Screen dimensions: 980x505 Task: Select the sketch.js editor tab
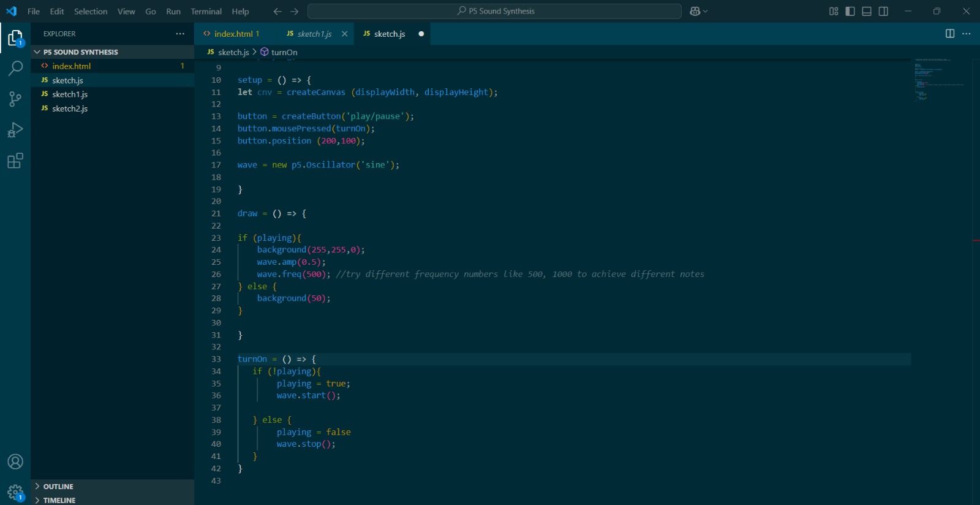(393, 34)
